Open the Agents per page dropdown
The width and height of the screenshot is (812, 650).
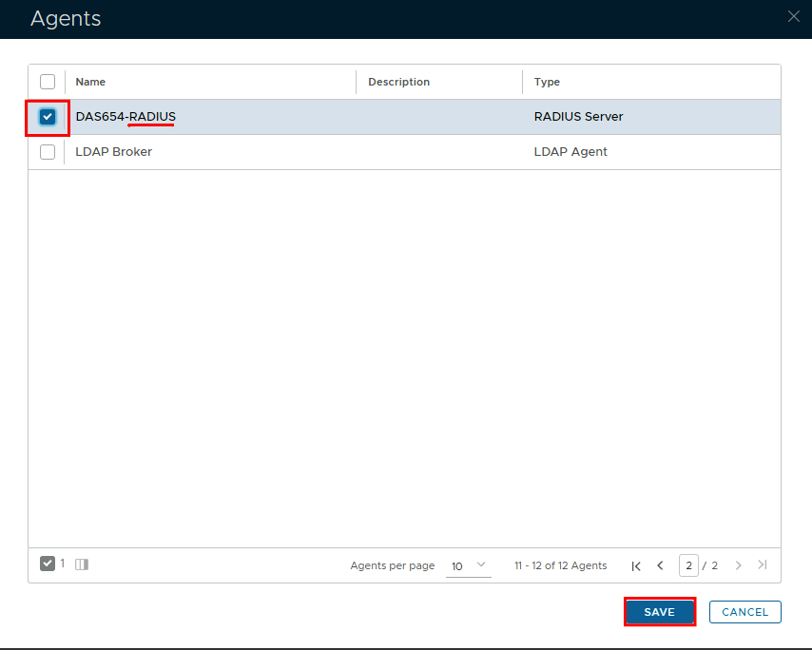pyautogui.click(x=469, y=565)
